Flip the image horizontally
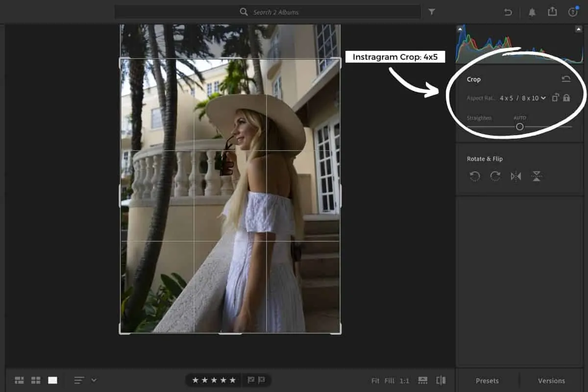 [515, 176]
